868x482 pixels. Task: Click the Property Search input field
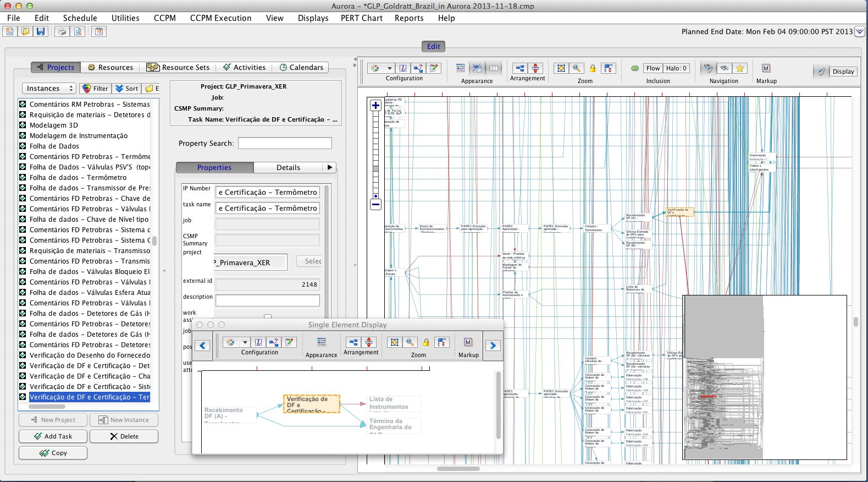285,143
